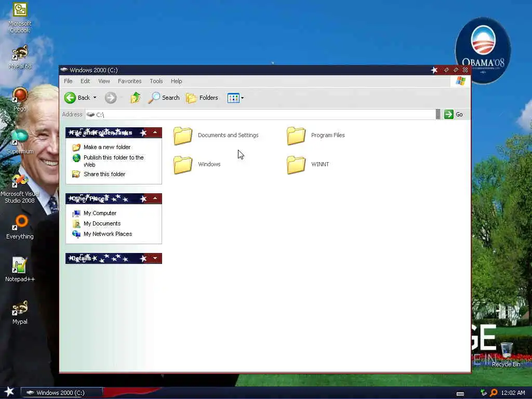The height and width of the screenshot is (399, 532).
Task: Toggle the Folders pane
Action: [x=202, y=98]
